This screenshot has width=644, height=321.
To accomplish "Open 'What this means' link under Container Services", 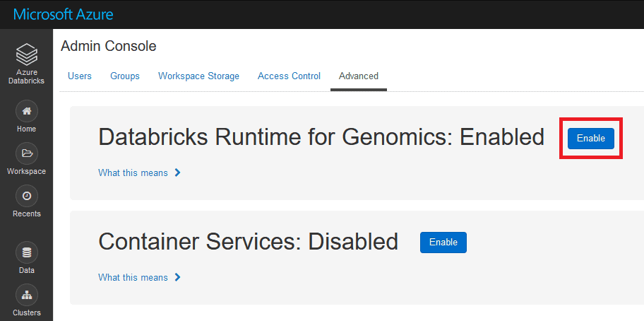I will click(133, 277).
